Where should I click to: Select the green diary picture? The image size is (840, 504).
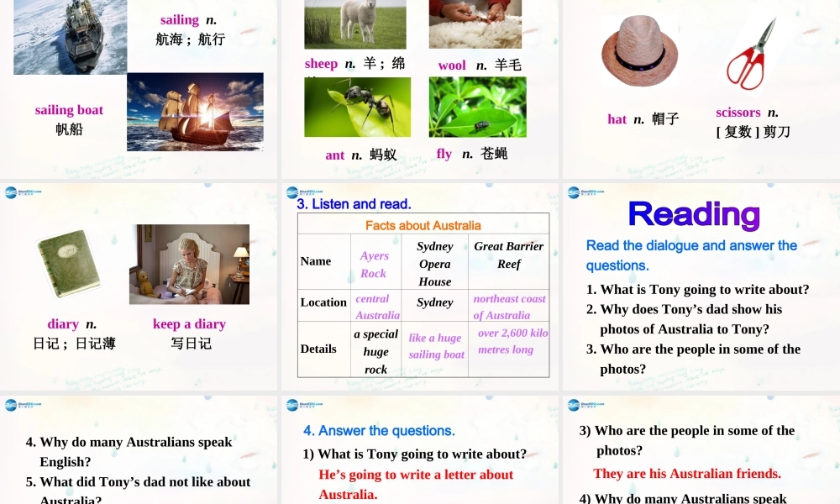[x=69, y=263]
